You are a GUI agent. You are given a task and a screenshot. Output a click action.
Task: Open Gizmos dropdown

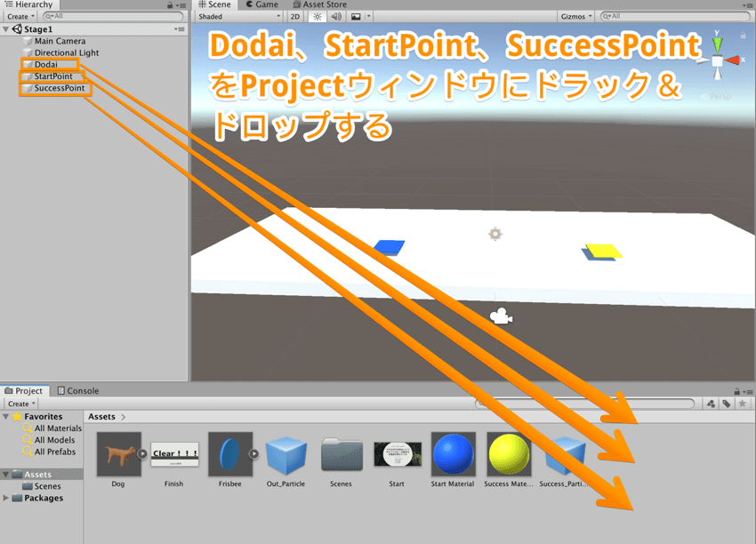pyautogui.click(x=575, y=16)
